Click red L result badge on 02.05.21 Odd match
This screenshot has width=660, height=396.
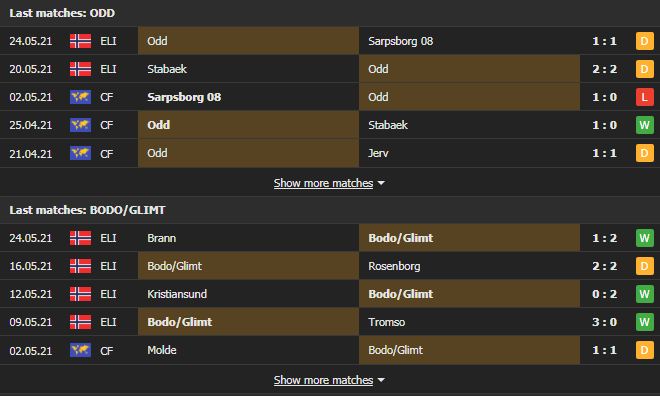(644, 97)
